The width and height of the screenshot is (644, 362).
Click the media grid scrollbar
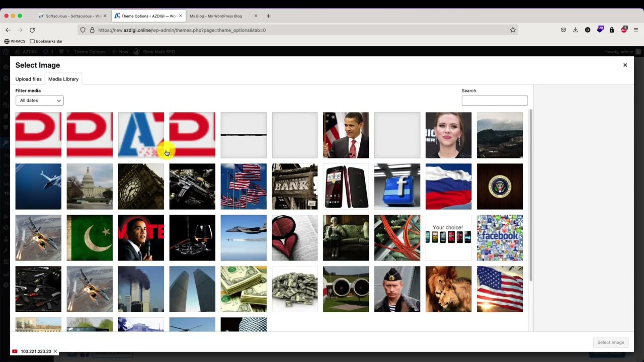530,196
